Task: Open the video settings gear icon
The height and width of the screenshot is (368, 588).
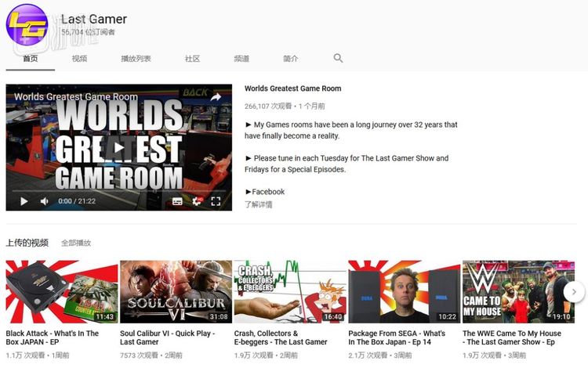Action: (x=196, y=201)
